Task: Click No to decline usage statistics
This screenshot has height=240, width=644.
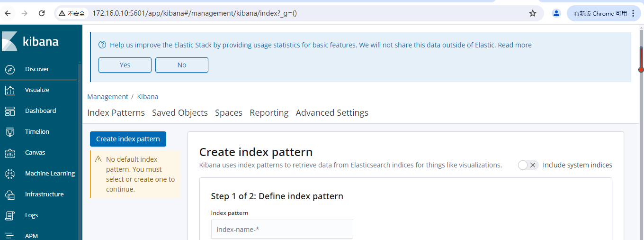Action: (182, 65)
